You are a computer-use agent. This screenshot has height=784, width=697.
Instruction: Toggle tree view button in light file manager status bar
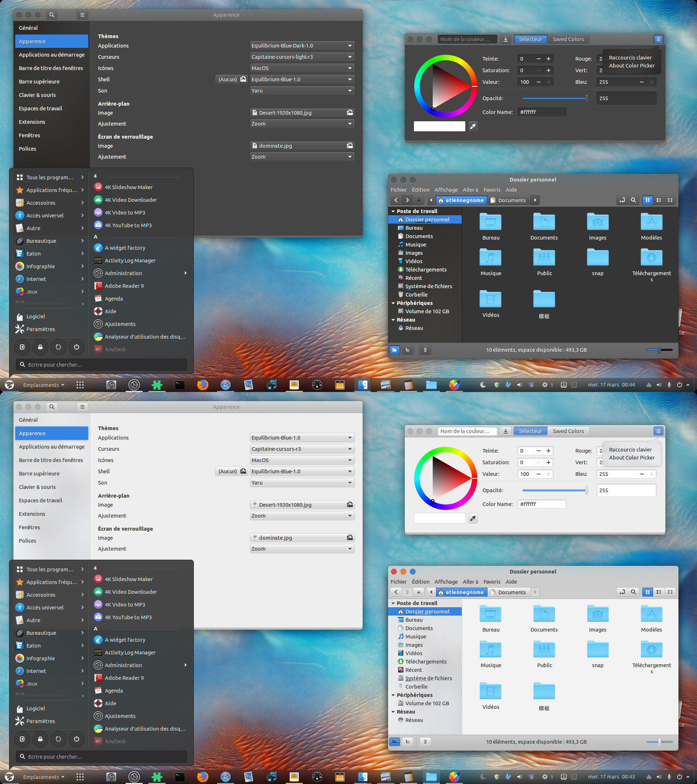pyautogui.click(x=407, y=742)
